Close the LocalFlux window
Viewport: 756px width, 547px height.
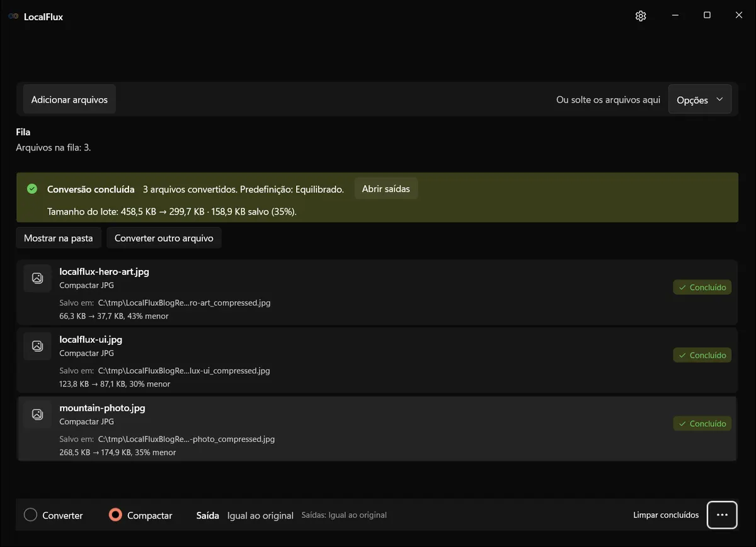739,15
